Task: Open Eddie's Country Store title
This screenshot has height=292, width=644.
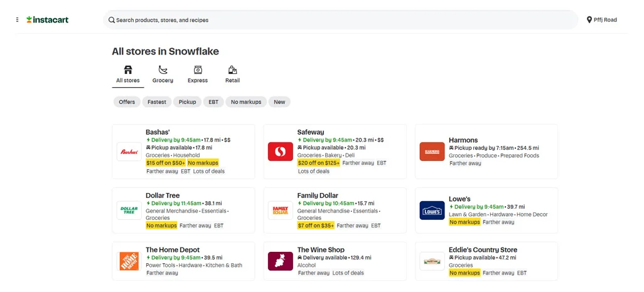Action: [x=483, y=250]
